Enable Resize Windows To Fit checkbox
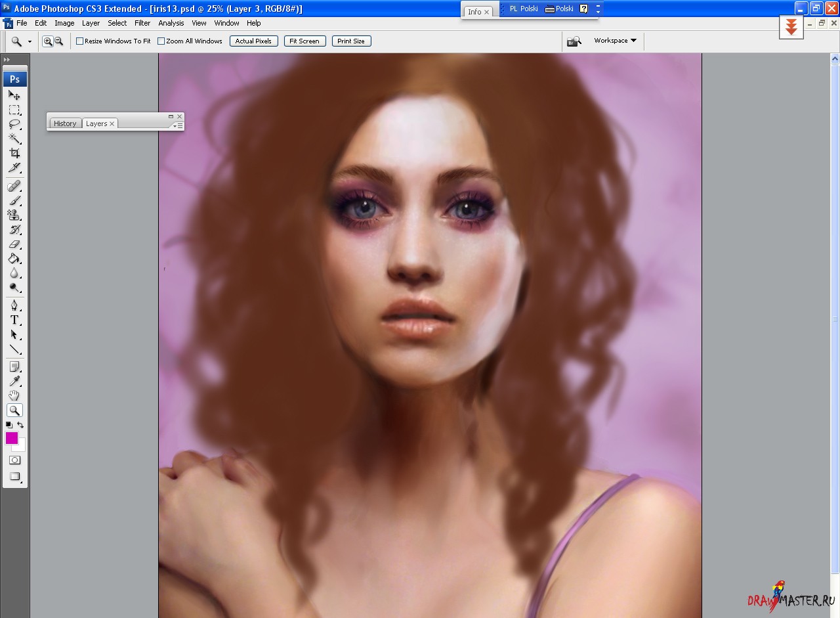The height and width of the screenshot is (618, 840). tap(80, 41)
